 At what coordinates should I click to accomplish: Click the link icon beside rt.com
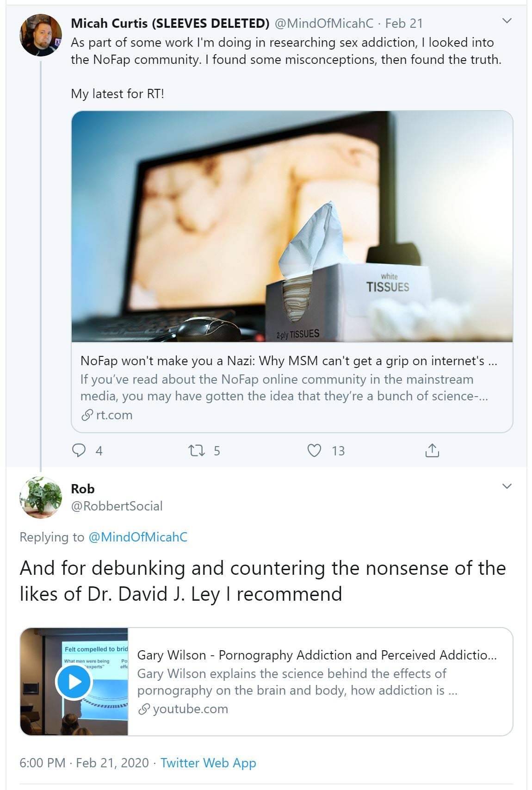point(87,415)
